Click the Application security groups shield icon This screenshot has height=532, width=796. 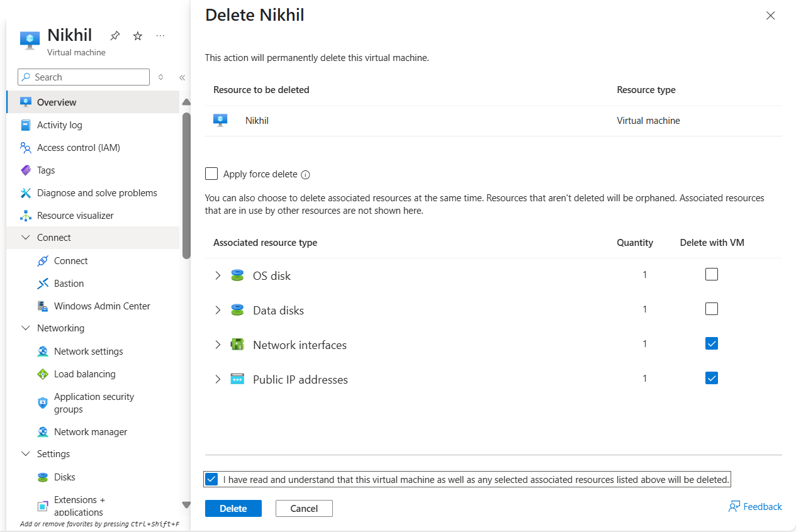pos(43,403)
